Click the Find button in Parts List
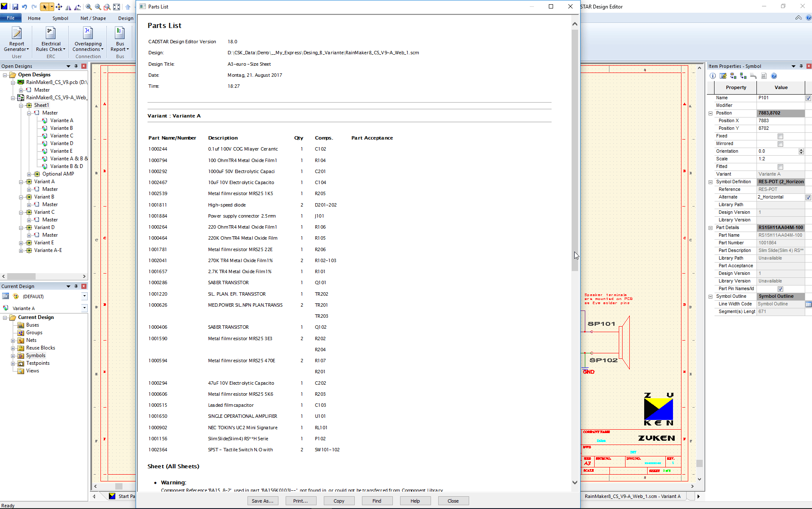The height and width of the screenshot is (509, 812). [377, 501]
